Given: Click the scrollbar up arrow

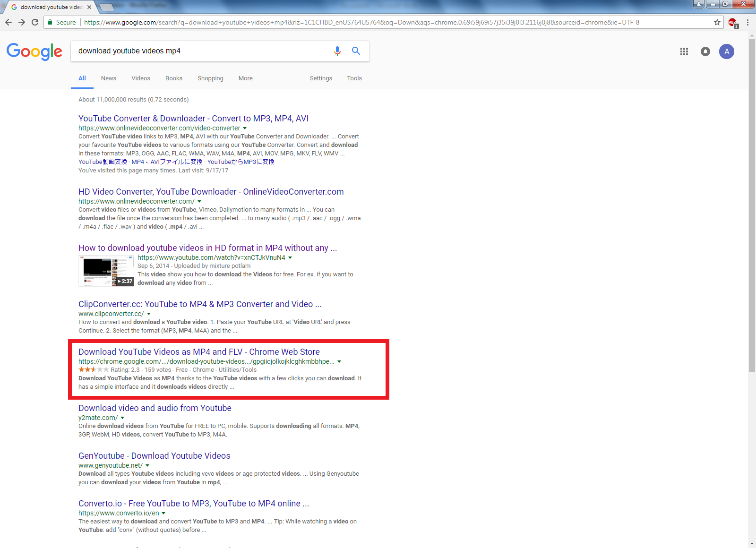Looking at the screenshot, I should pos(752,35).
